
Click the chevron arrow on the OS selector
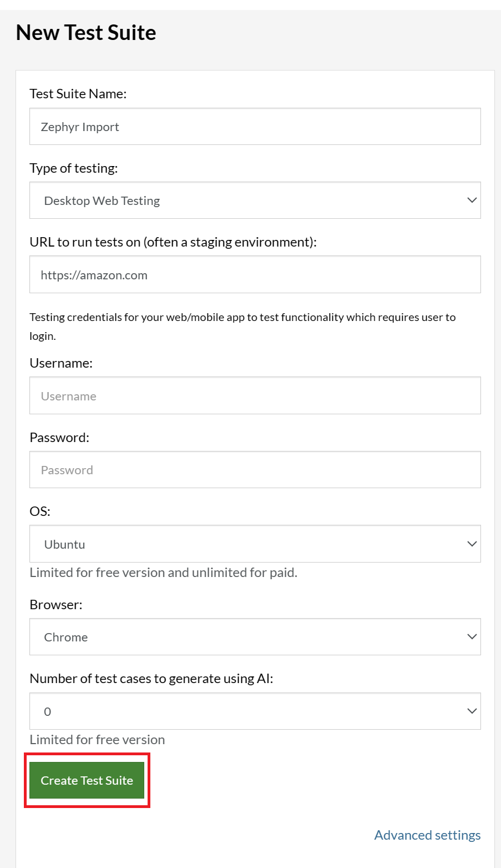point(472,544)
